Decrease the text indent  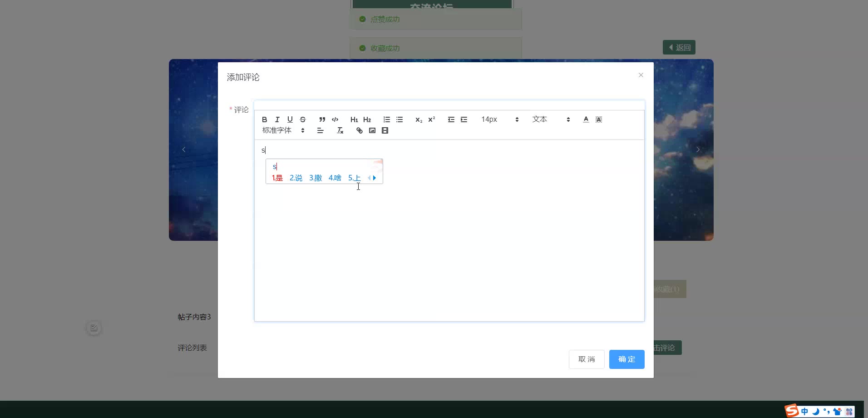(451, 119)
